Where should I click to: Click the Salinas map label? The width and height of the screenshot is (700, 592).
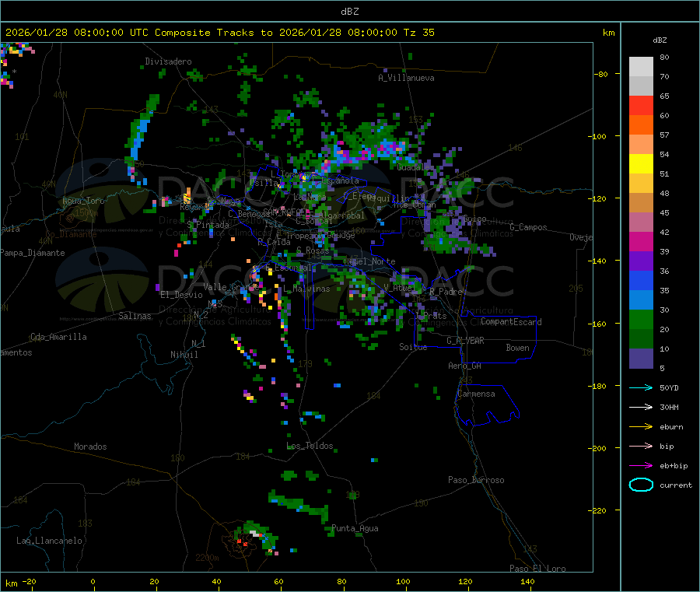click(x=135, y=316)
